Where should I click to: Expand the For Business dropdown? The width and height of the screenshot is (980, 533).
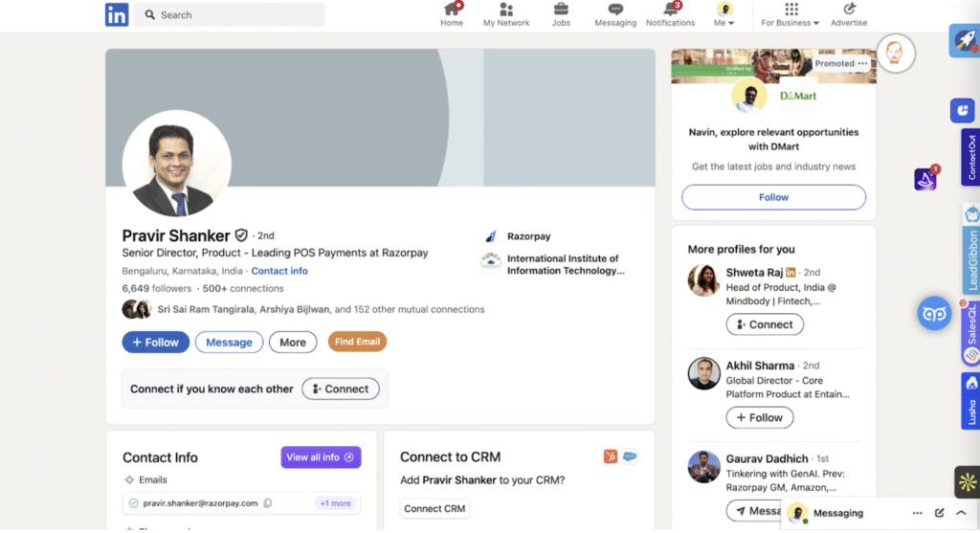[x=790, y=14]
